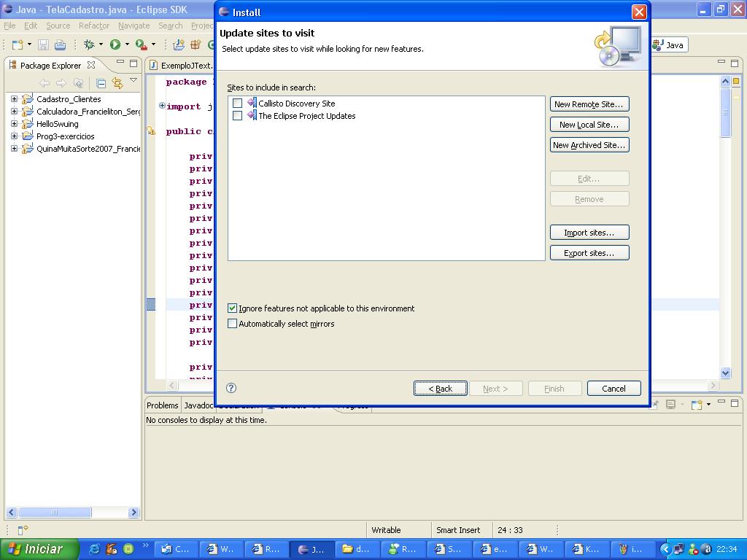Click the Display Selected Console monitor icon

(671, 404)
